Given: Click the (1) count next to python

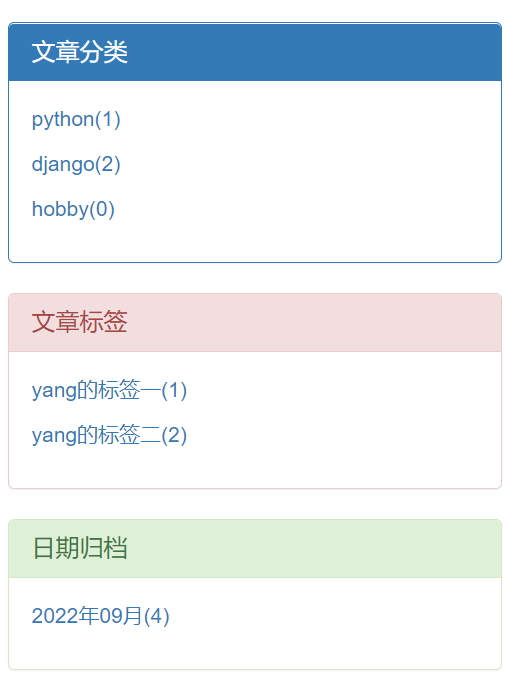Looking at the screenshot, I should (x=107, y=120).
